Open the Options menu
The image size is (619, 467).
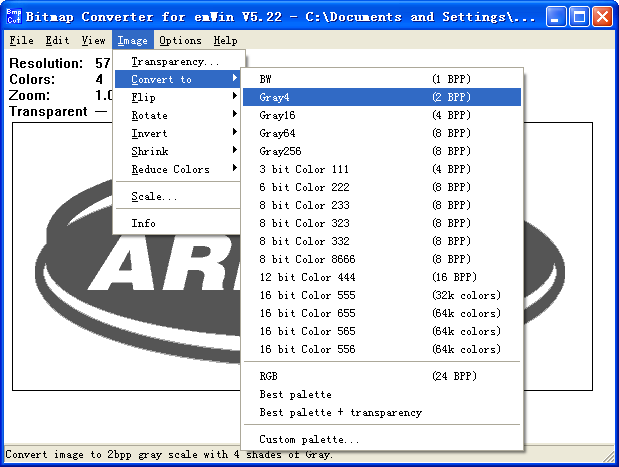(180, 41)
